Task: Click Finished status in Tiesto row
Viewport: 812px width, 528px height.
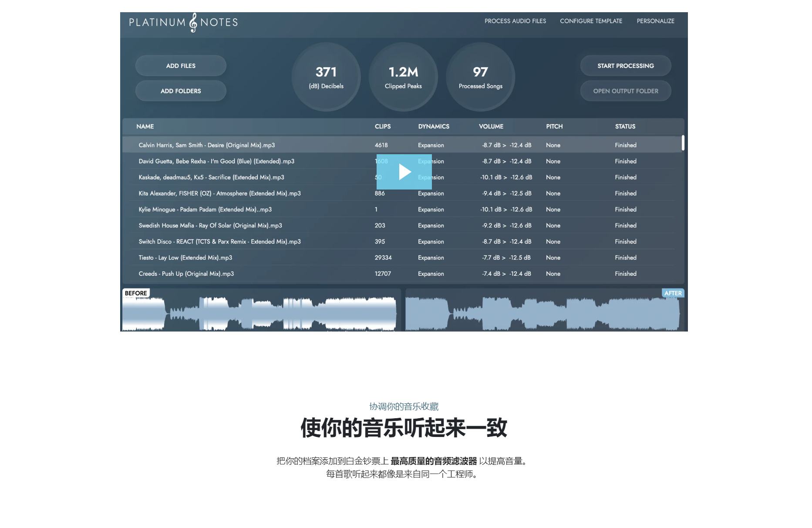Action: pyautogui.click(x=626, y=258)
